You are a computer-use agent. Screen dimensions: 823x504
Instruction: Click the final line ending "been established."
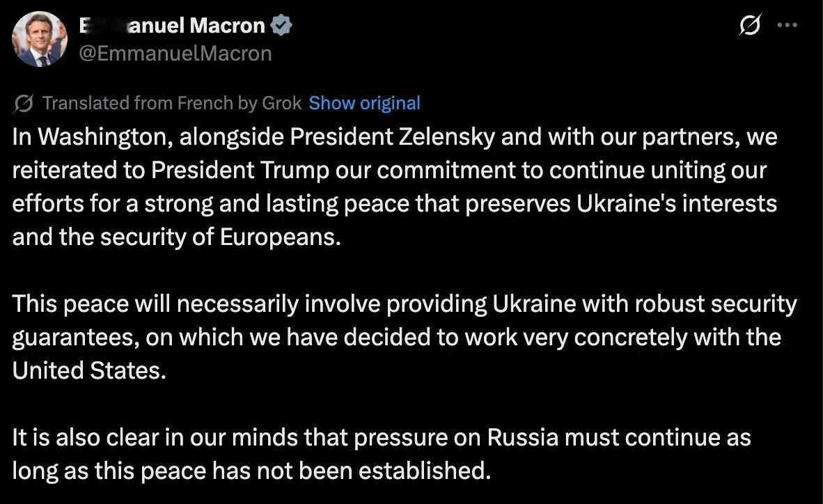point(251,471)
